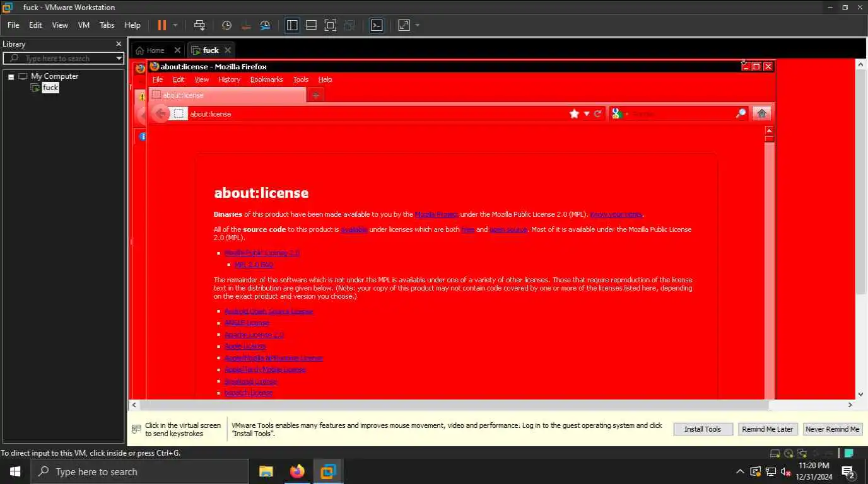This screenshot has width=868, height=484.
Task: Open the Library search dropdown arrow
Action: point(119,58)
